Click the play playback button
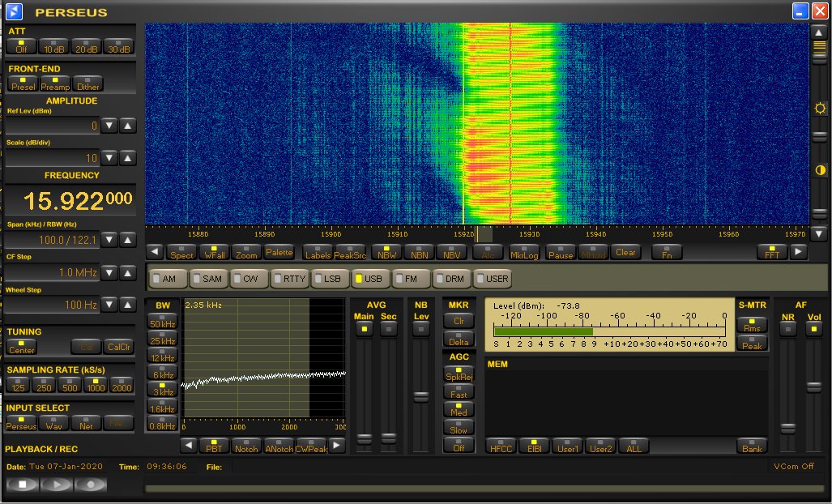Image resolution: width=832 pixels, height=504 pixels. [56, 485]
